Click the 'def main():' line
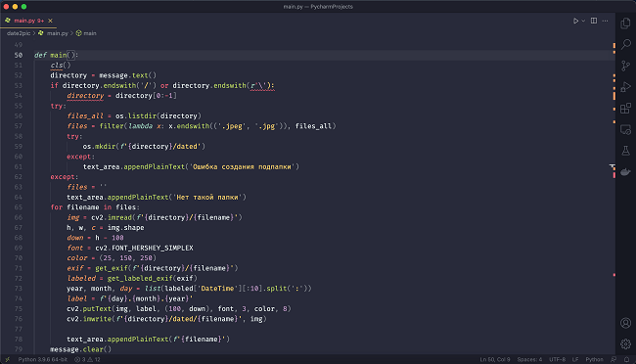 point(56,55)
